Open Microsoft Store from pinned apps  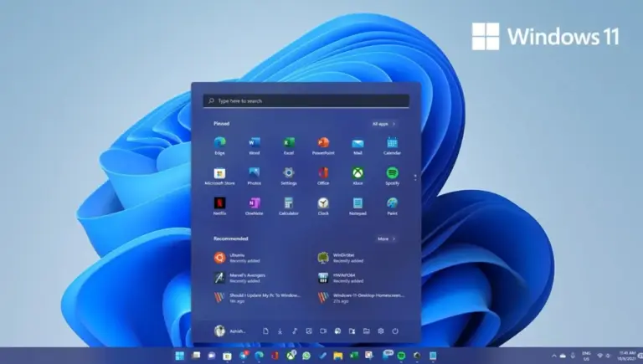[219, 173]
